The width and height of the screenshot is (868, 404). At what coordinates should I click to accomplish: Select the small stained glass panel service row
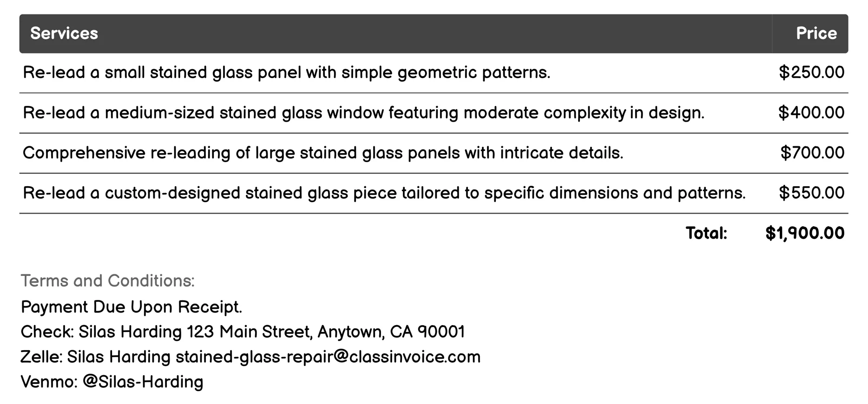click(x=286, y=73)
